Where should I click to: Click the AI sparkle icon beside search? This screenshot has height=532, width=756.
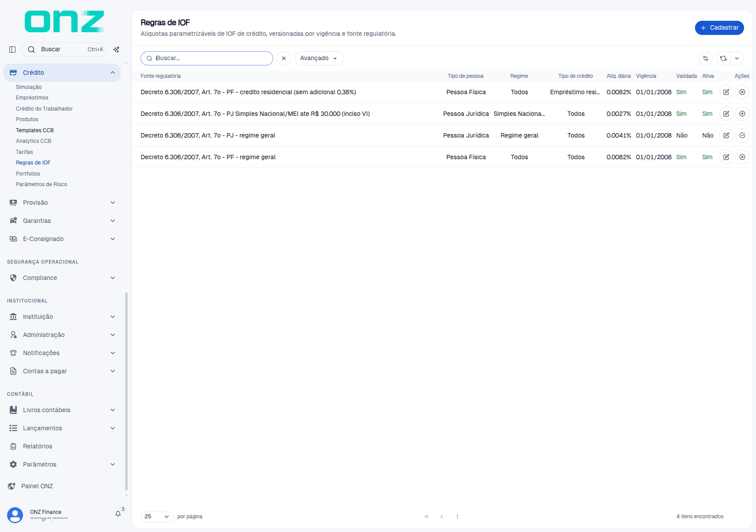point(116,50)
